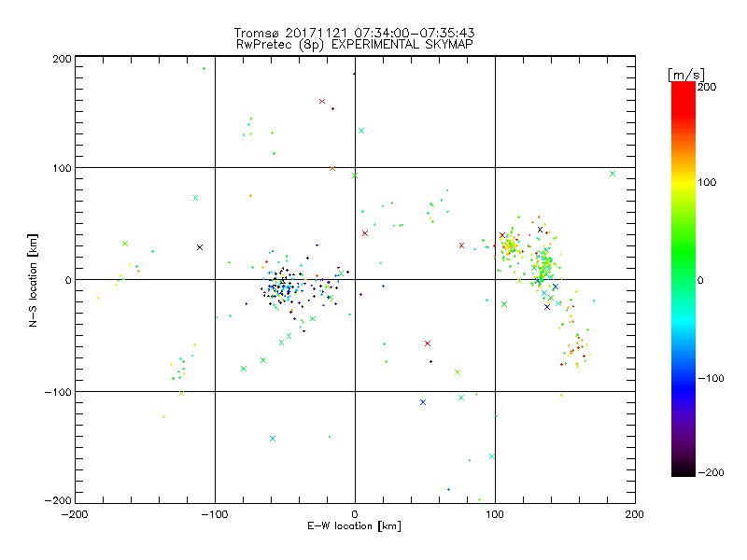This screenshot has height=560, width=747.
Task: Click the colorbar tick label "0"
Action: click(x=700, y=280)
